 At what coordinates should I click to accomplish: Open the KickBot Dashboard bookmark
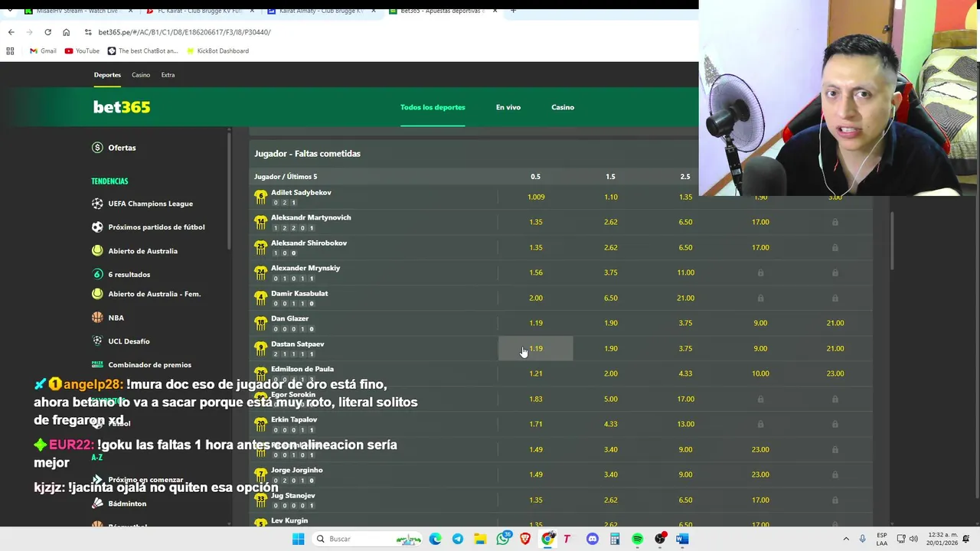[217, 51]
